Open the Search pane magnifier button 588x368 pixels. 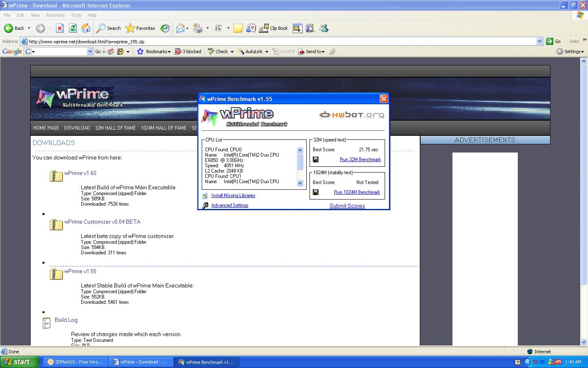tap(108, 28)
